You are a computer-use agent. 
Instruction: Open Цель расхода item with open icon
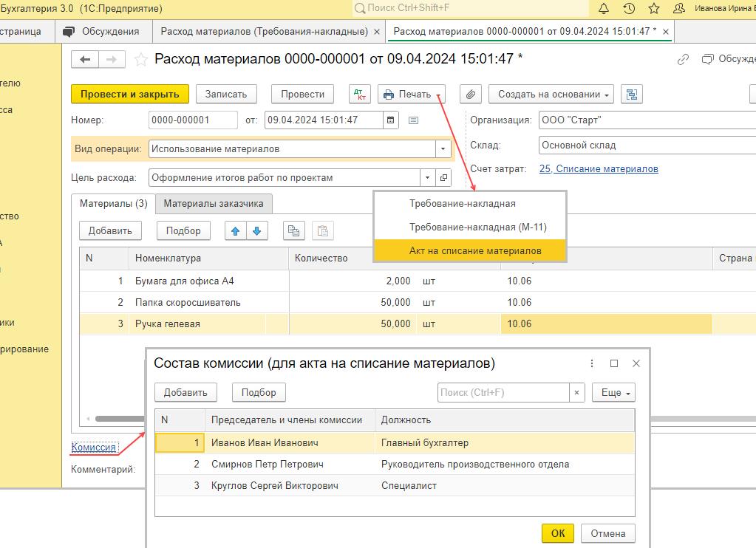click(x=443, y=178)
